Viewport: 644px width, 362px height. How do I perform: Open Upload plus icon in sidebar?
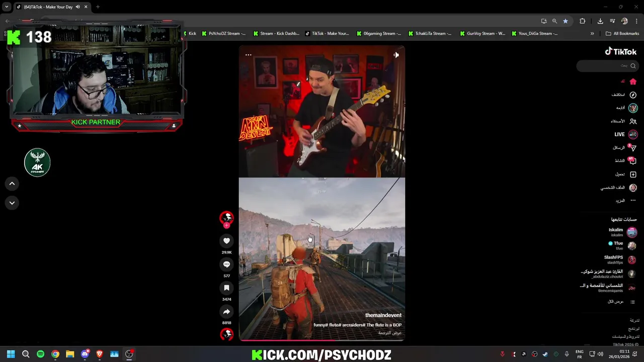tap(633, 174)
